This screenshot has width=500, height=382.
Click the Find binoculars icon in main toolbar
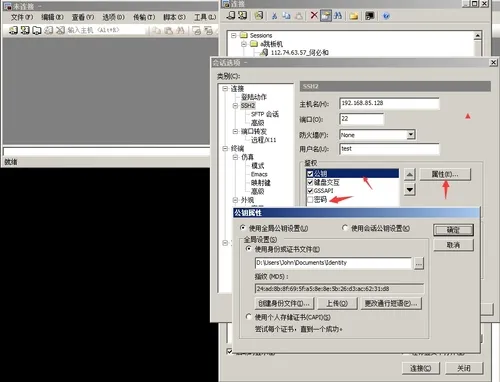tap(180, 31)
